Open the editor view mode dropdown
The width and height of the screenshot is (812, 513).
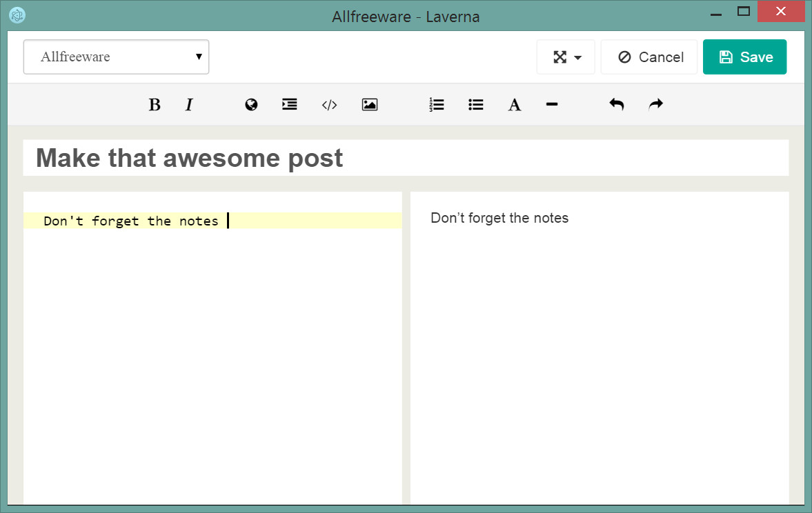566,57
